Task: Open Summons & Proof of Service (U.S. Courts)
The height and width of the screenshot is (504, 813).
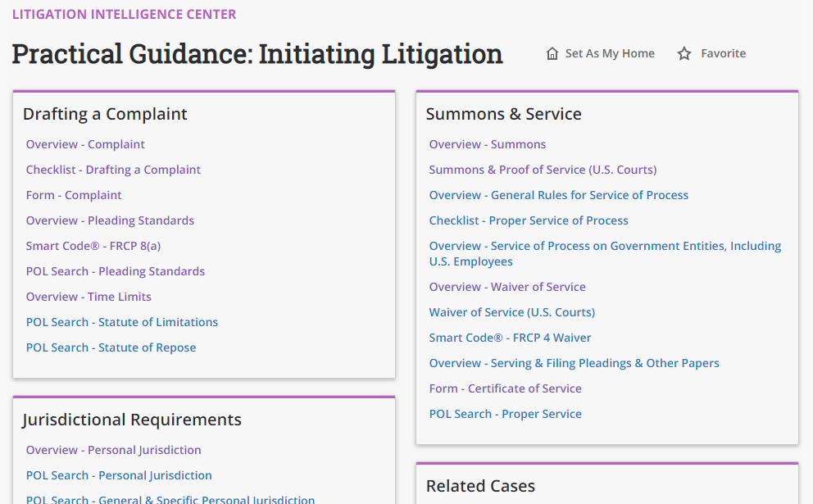Action: (543, 169)
